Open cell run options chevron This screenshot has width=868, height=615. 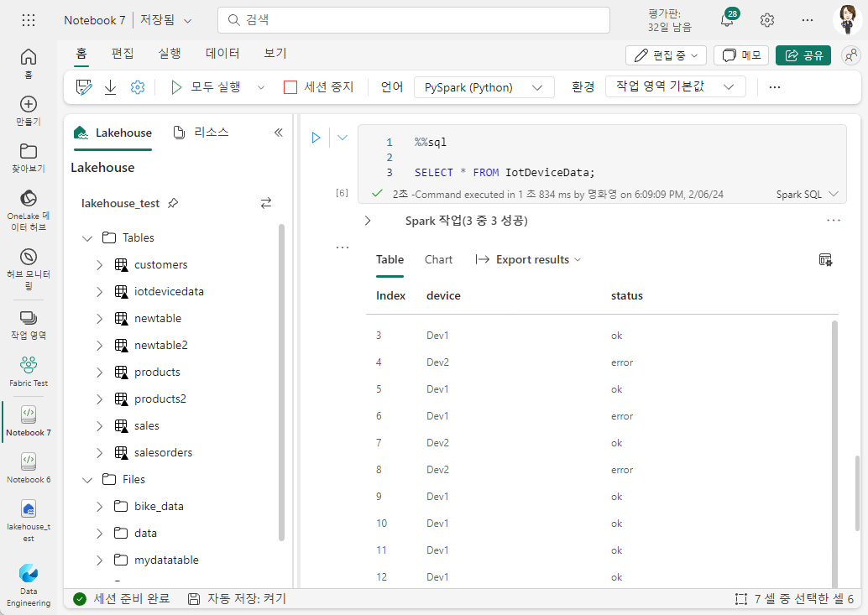(342, 137)
